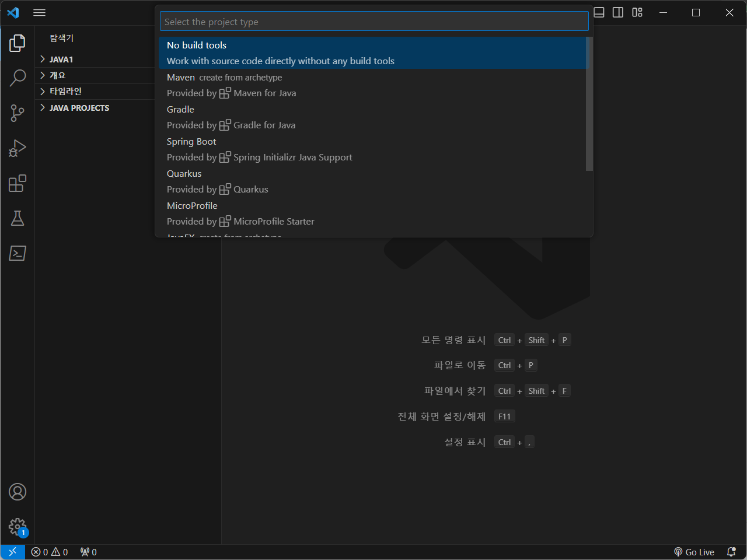Close the VS Code window
The image size is (747, 560).
pos(729,12)
